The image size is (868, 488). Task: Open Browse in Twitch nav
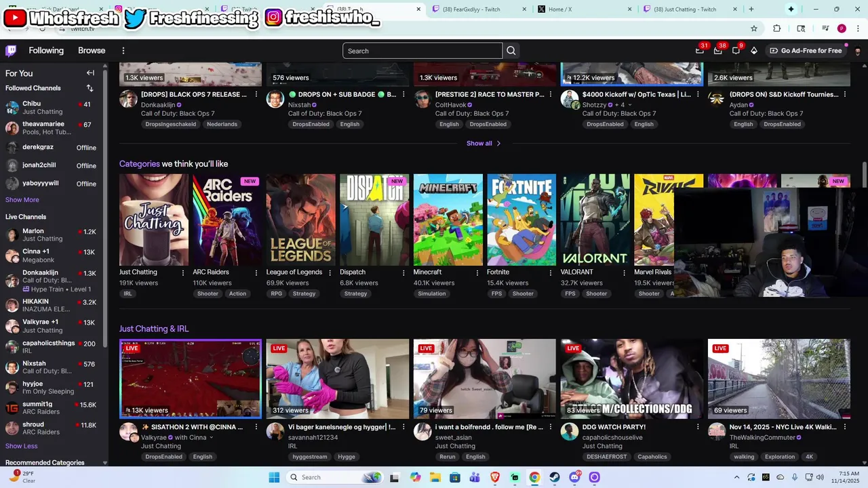point(92,51)
